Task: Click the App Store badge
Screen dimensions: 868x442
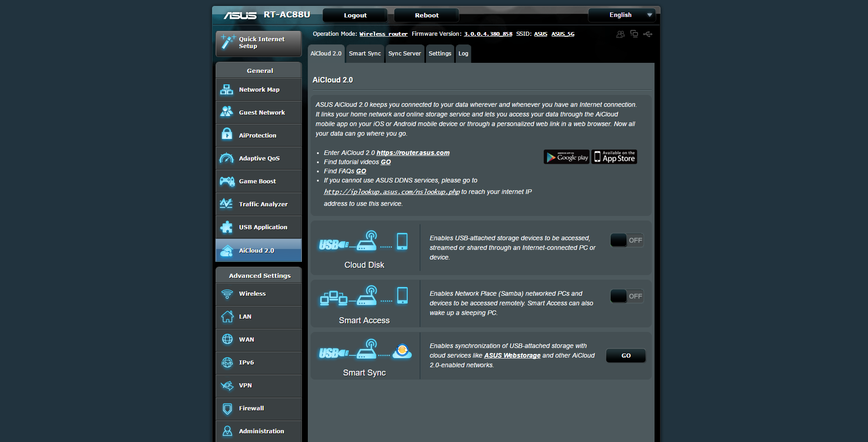Action: coord(614,157)
